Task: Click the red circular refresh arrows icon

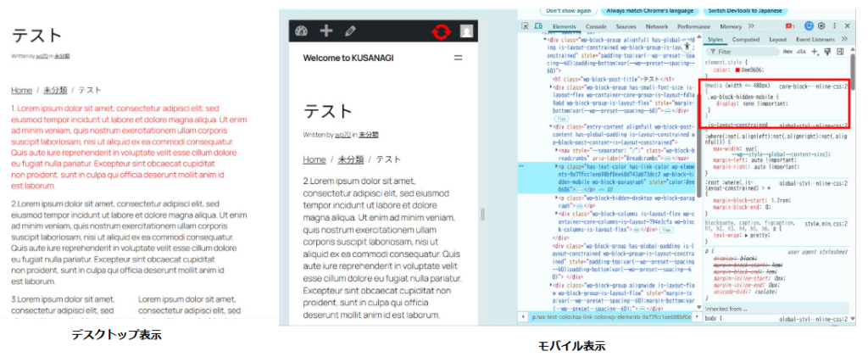Action: pyautogui.click(x=442, y=32)
